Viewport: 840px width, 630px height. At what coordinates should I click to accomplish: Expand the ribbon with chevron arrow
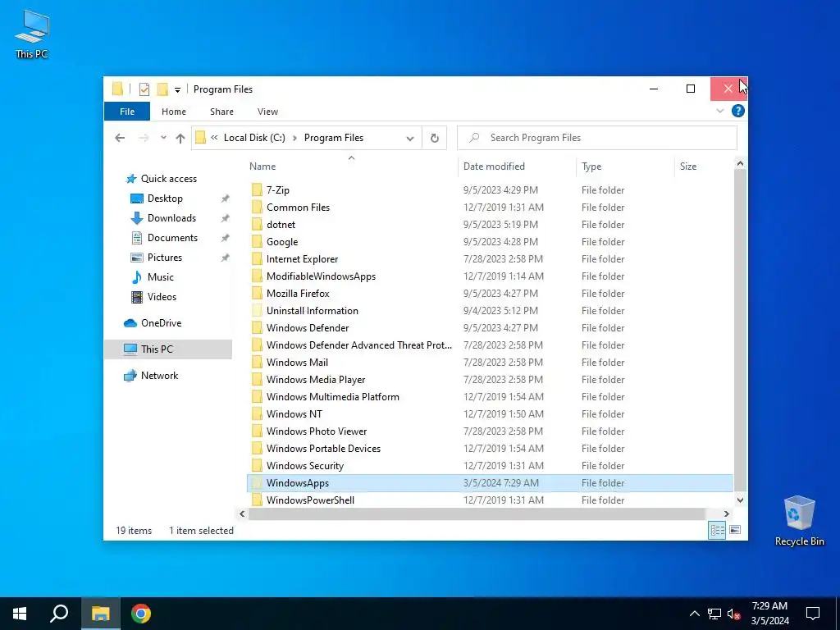coord(720,111)
